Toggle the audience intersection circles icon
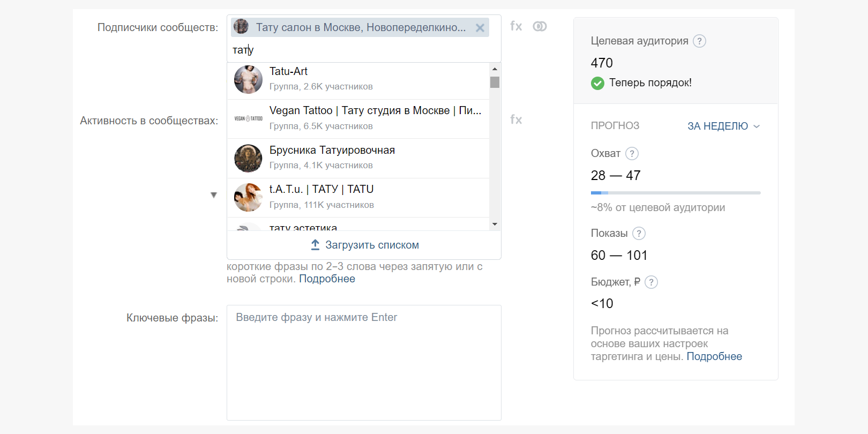 tap(540, 26)
